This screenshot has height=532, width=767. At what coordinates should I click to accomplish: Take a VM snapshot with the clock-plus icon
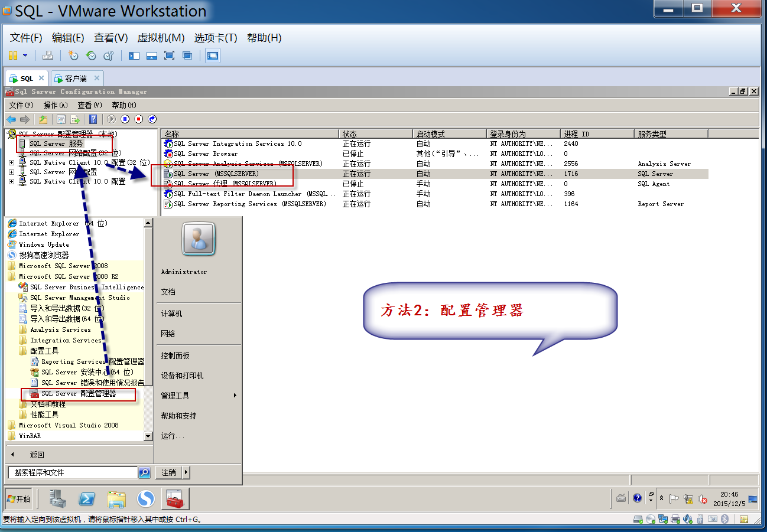pos(73,56)
